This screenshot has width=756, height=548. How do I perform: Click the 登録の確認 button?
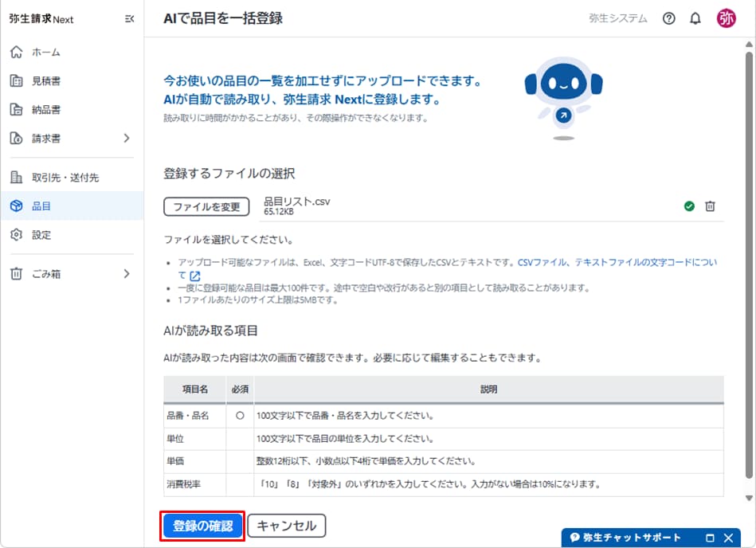(202, 526)
